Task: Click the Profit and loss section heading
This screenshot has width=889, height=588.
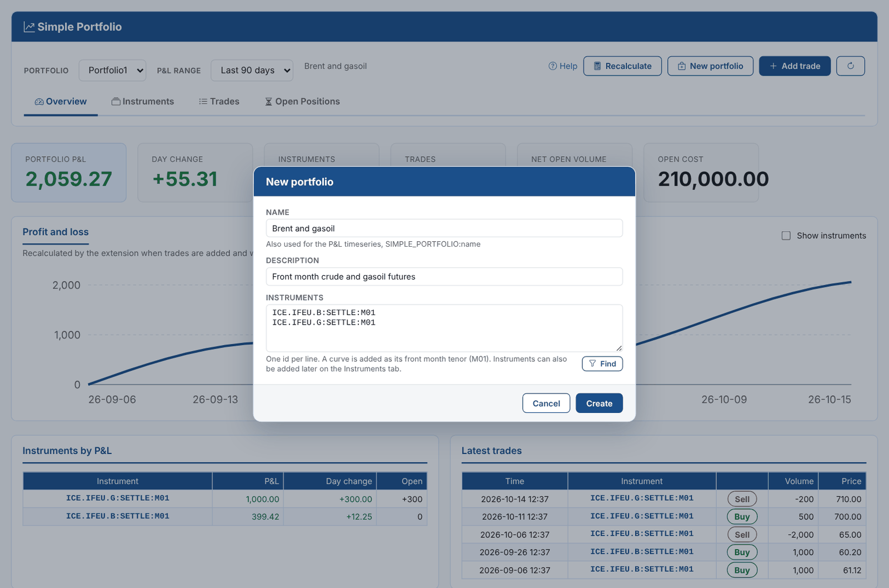Action: coord(56,232)
